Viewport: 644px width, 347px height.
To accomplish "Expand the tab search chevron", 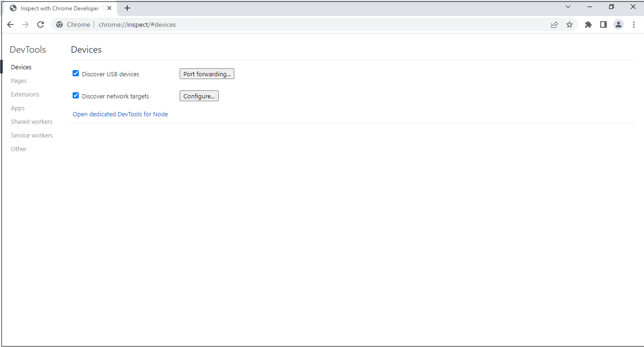I will (x=568, y=7).
